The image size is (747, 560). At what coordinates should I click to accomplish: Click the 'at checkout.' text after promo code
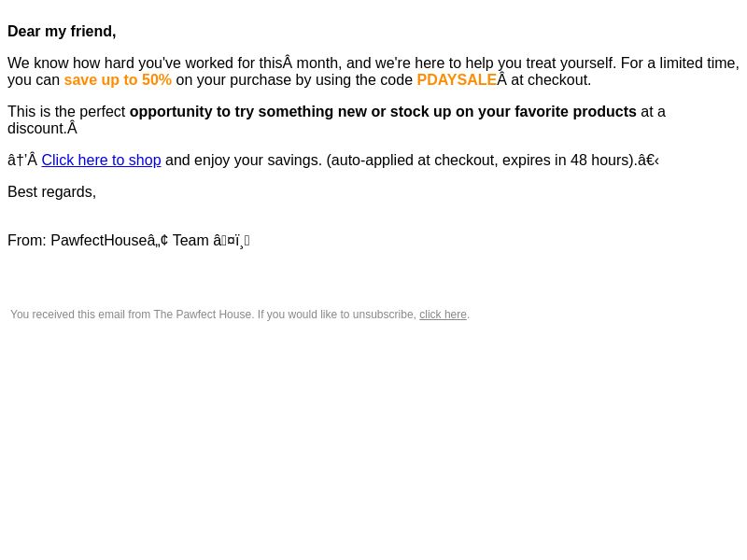[551, 80]
